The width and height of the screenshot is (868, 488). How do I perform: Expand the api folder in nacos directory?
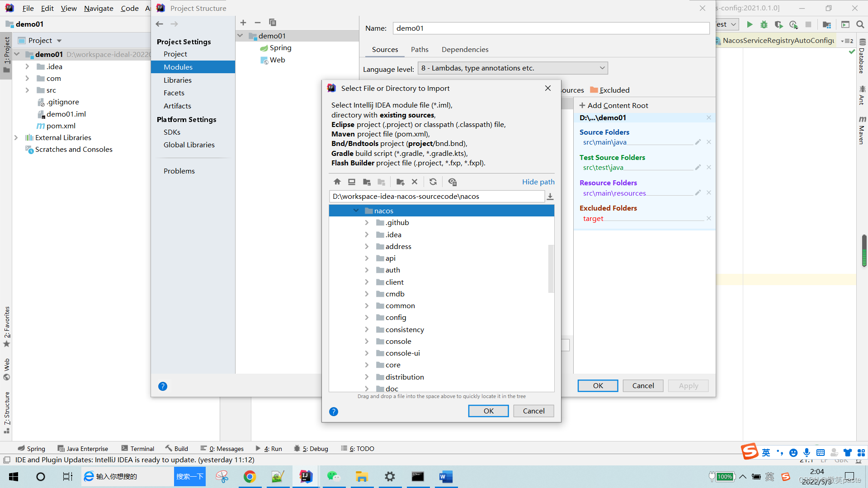click(367, 258)
